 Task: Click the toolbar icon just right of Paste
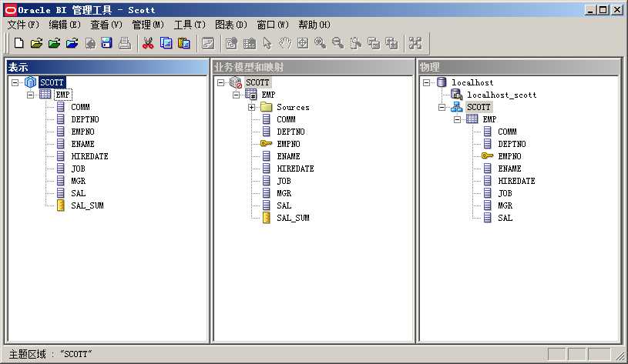208,43
